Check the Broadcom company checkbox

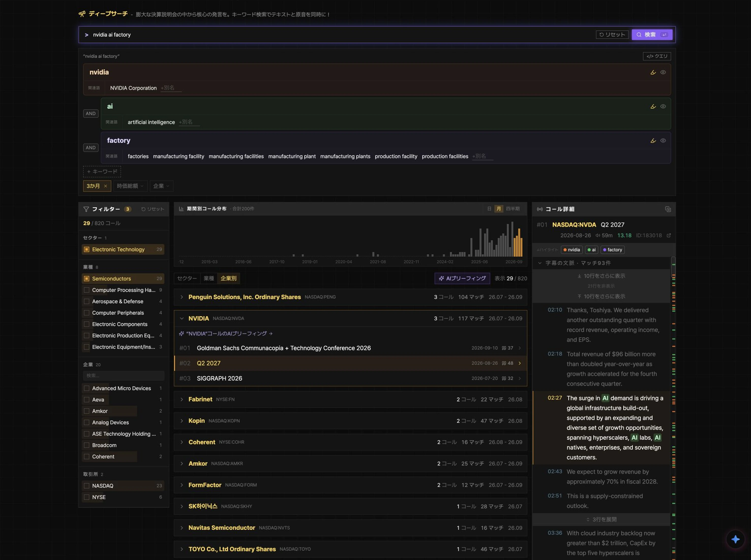(x=86, y=445)
